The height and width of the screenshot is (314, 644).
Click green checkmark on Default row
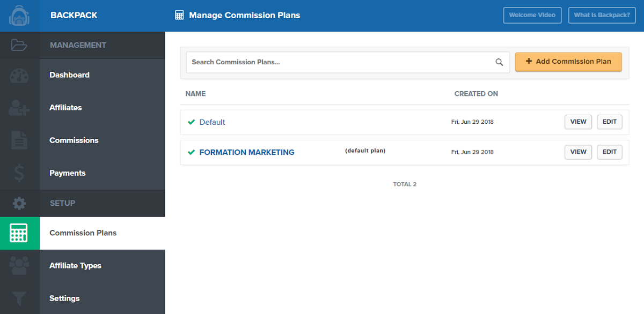191,122
